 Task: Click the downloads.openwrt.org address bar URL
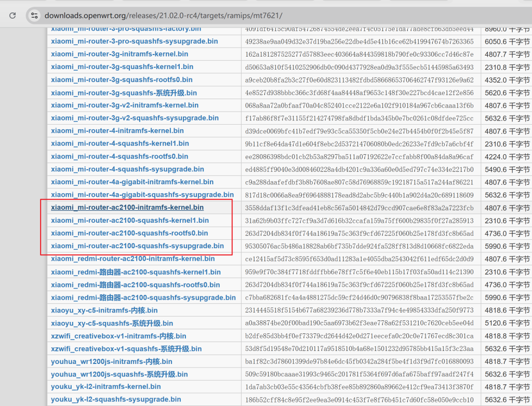point(163,16)
